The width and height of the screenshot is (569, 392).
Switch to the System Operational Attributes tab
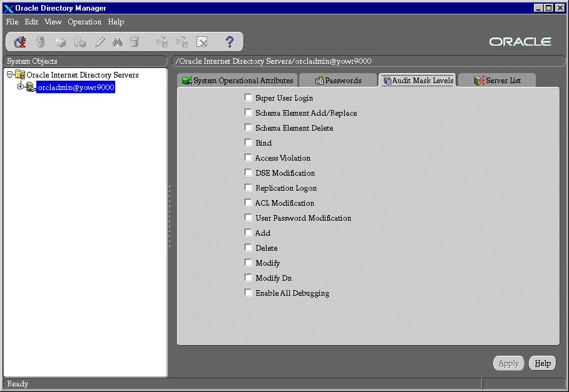coord(237,81)
